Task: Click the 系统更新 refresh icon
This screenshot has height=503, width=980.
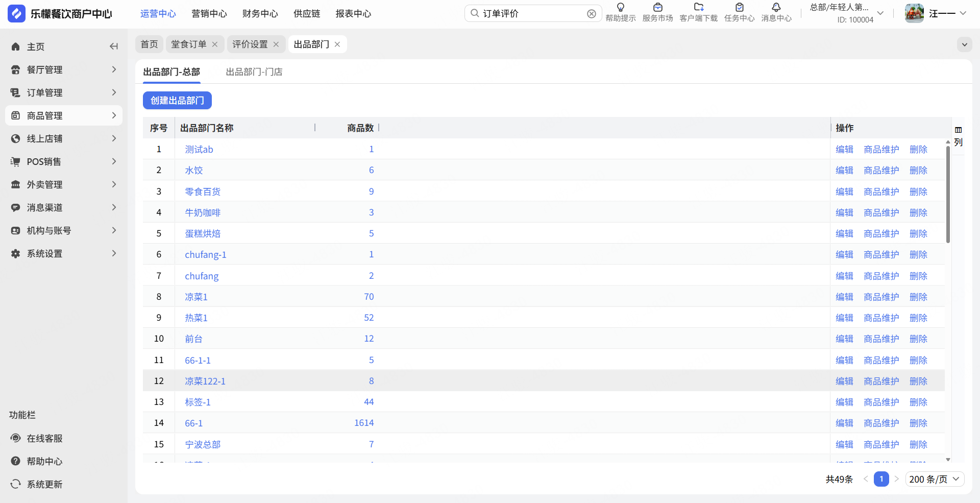Action: (x=16, y=484)
